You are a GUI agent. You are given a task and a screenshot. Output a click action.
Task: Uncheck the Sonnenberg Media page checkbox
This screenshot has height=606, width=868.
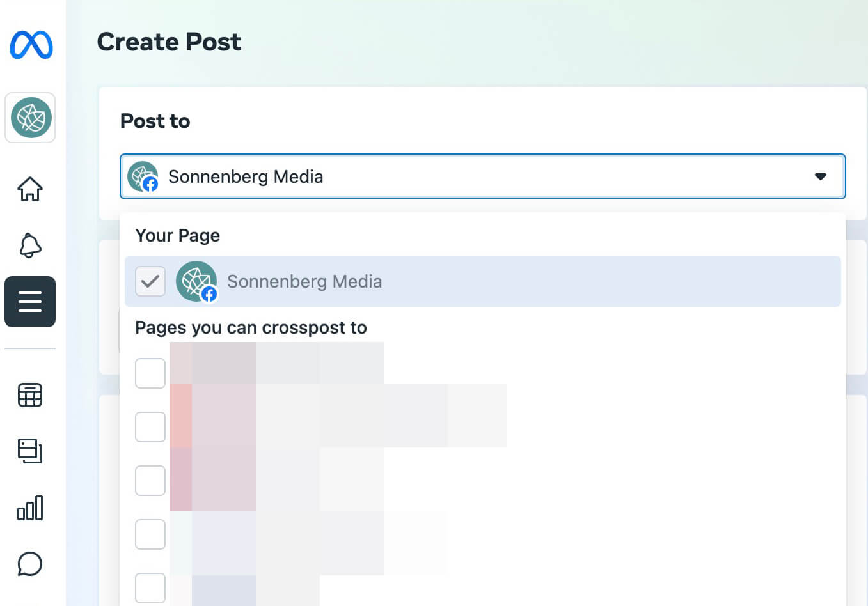pyautogui.click(x=150, y=281)
